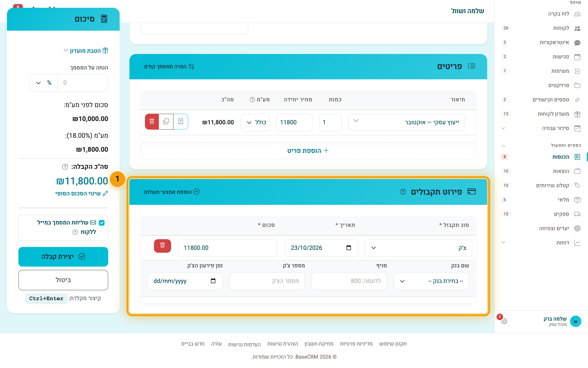Open the discount type % dropdown

44,83
